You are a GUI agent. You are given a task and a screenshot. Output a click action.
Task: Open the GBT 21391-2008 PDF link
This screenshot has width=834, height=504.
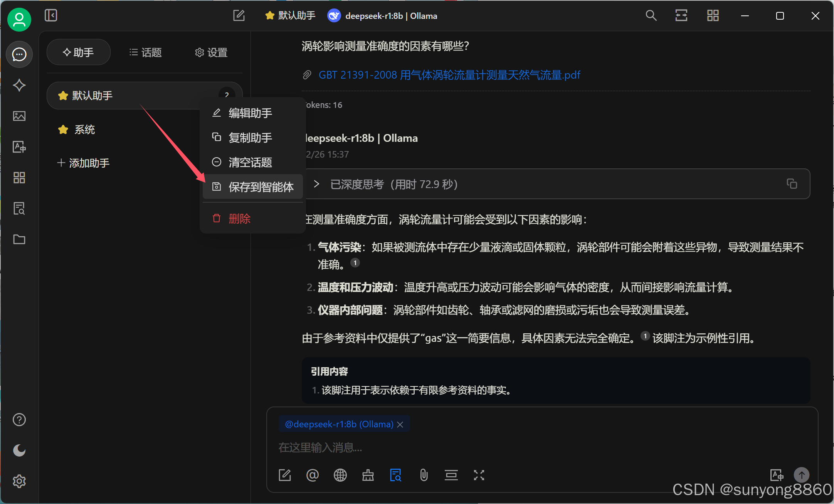[449, 75]
